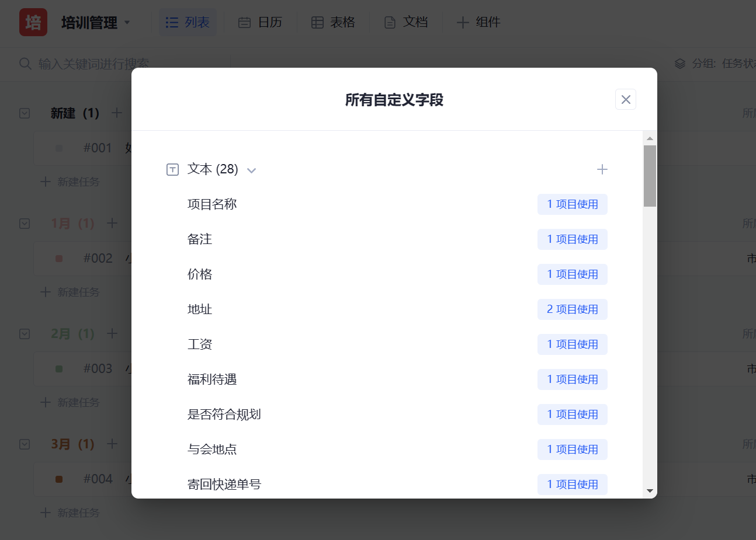Select the 福利待遇 custom field row
The height and width of the screenshot is (540, 756).
(x=212, y=379)
